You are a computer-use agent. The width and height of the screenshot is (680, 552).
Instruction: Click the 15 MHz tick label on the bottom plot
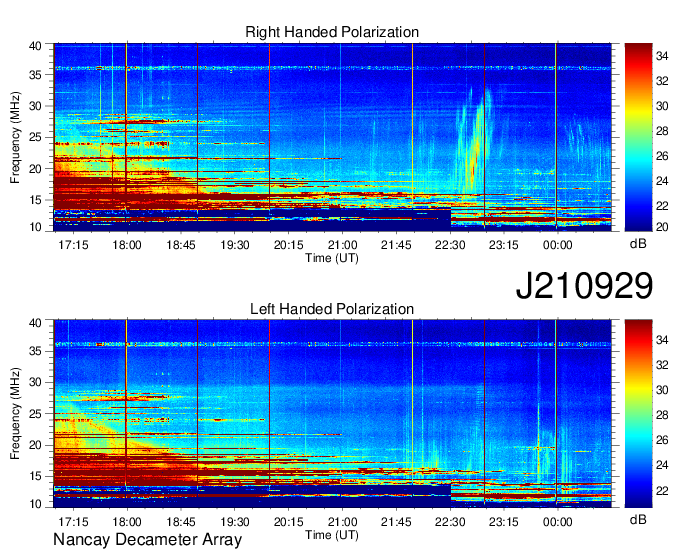(x=35, y=477)
